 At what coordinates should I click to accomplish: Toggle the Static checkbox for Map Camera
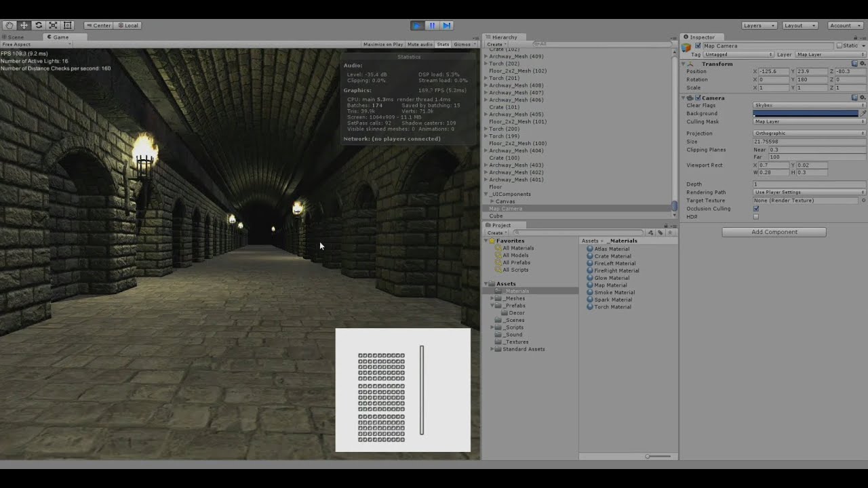(839, 46)
